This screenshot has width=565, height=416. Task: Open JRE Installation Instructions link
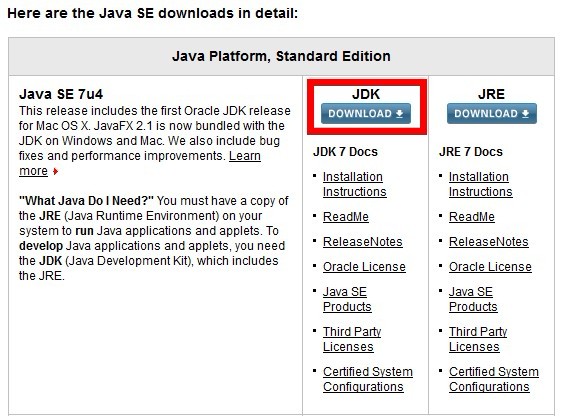[x=481, y=184]
